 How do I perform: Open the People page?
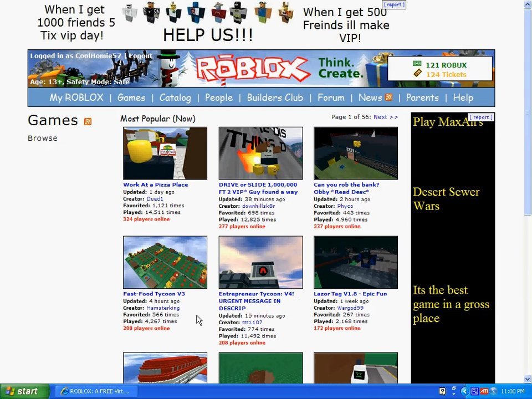coord(219,98)
